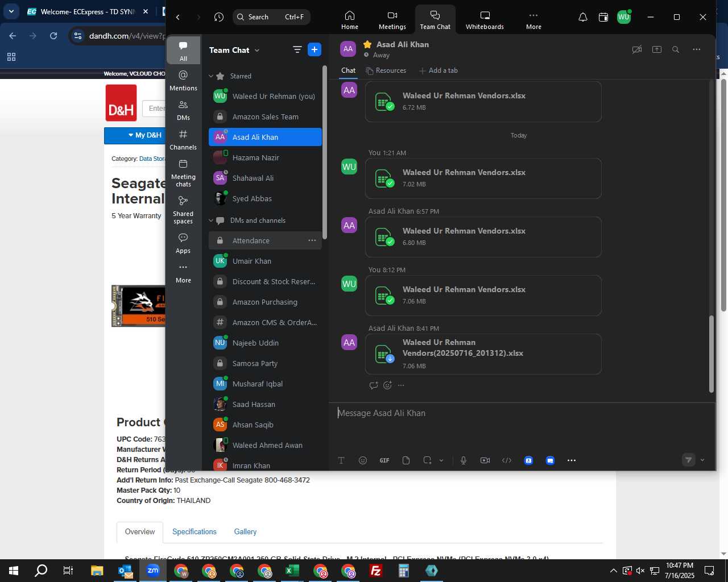Open the Specifications tab on D&H page
Viewport: 728px width, 582px height.
(195, 532)
